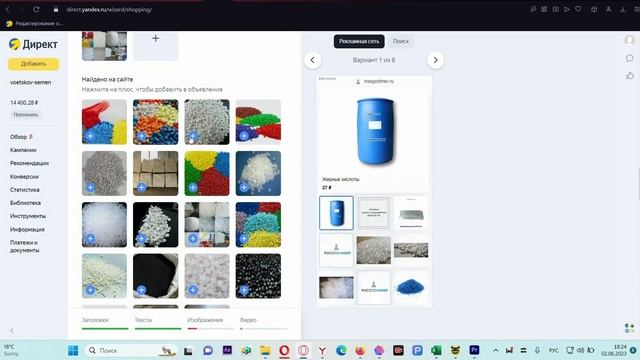Select blue barrel thumbnail in preview
Viewport: 640px width, 360px height.
336,213
